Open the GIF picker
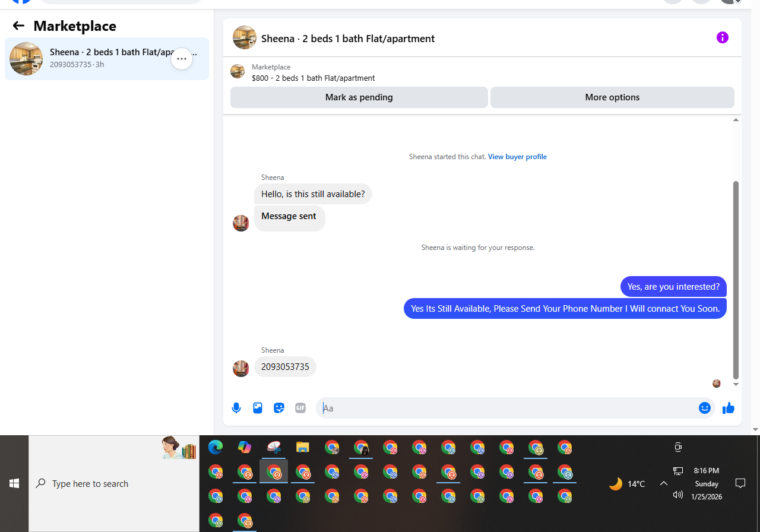This screenshot has height=532, width=760. coord(300,408)
